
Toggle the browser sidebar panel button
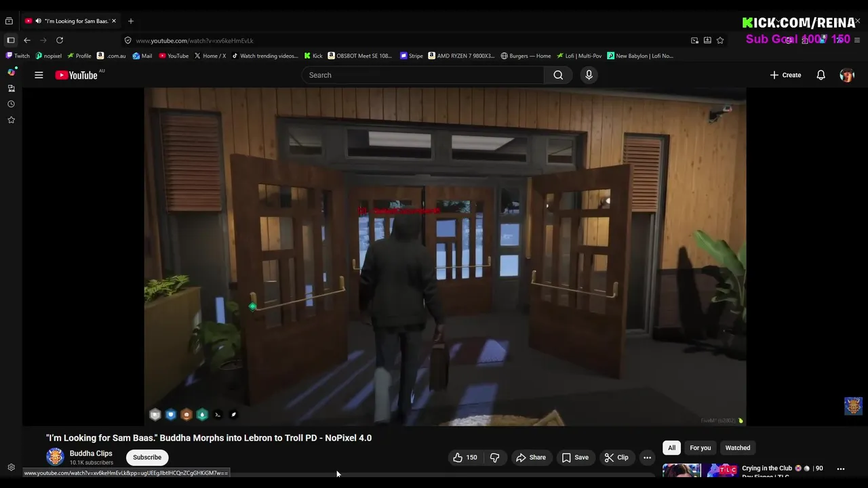11,41
